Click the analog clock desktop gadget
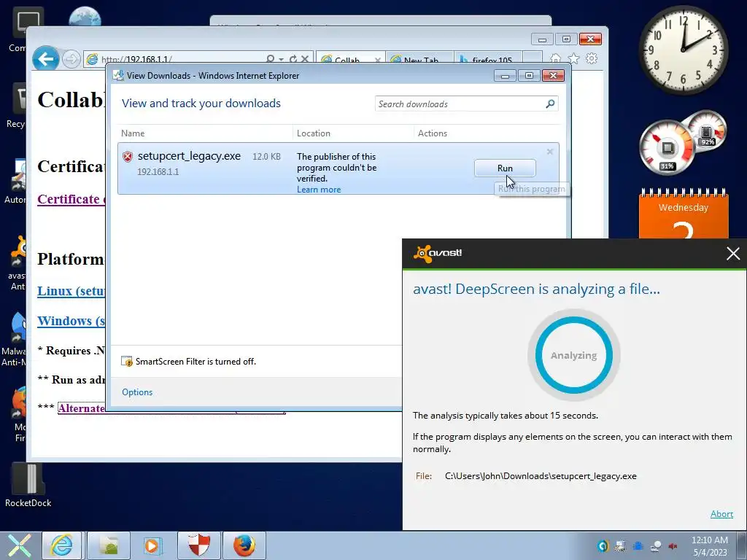 tap(683, 50)
